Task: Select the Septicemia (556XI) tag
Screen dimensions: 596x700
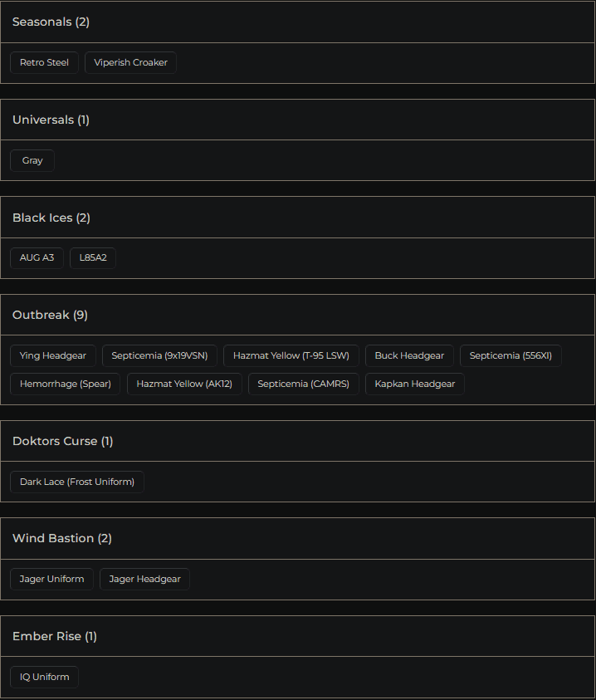Action: (511, 356)
